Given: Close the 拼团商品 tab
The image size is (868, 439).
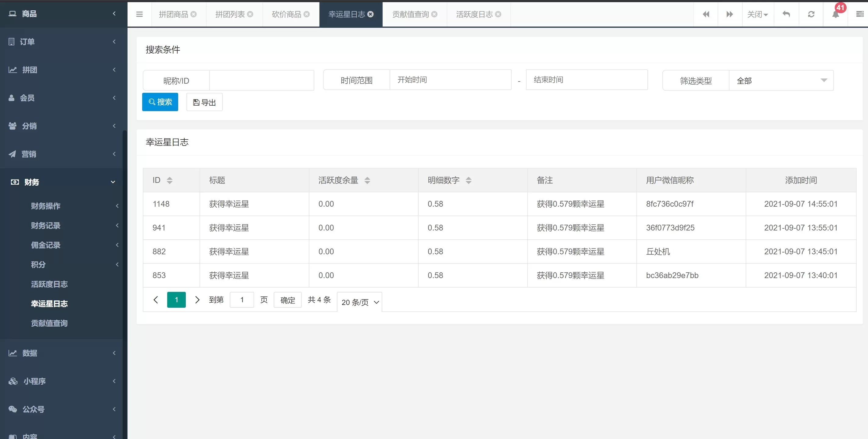Looking at the screenshot, I should [x=193, y=14].
